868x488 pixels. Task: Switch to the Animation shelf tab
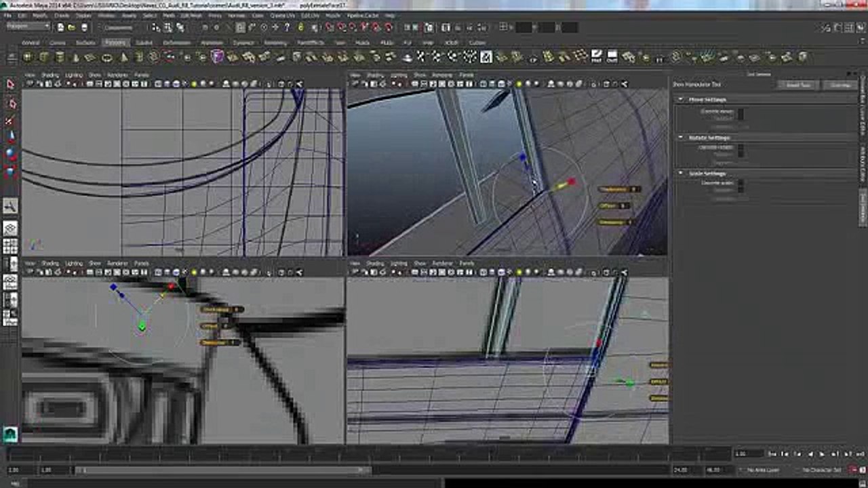point(212,43)
